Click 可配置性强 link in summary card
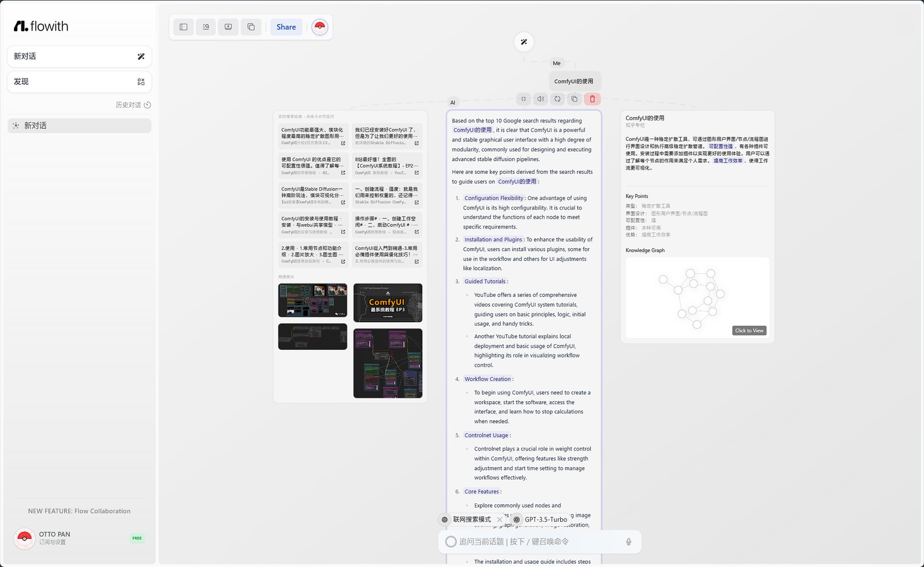The image size is (924, 567). pyautogui.click(x=721, y=147)
